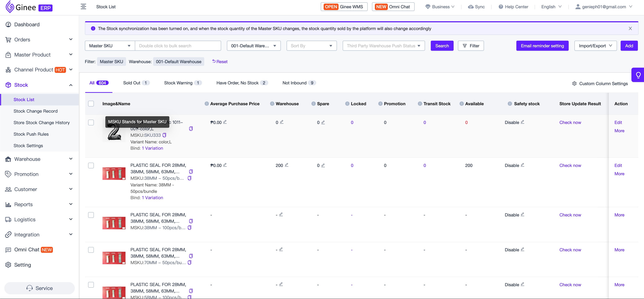Viewport: 644px width, 299px height.
Task: Click the Orders cart icon
Action: 8,40
